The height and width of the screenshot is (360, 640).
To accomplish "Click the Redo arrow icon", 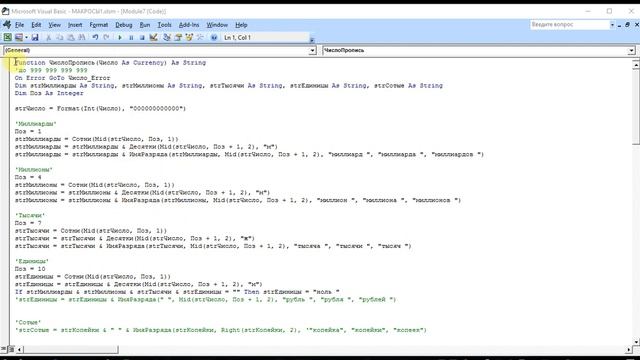I will coord(106,38).
